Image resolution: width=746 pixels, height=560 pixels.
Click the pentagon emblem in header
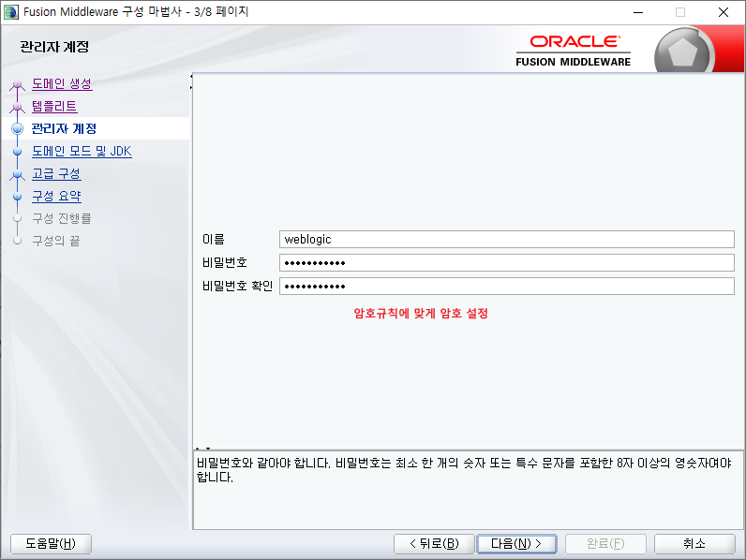(x=683, y=52)
